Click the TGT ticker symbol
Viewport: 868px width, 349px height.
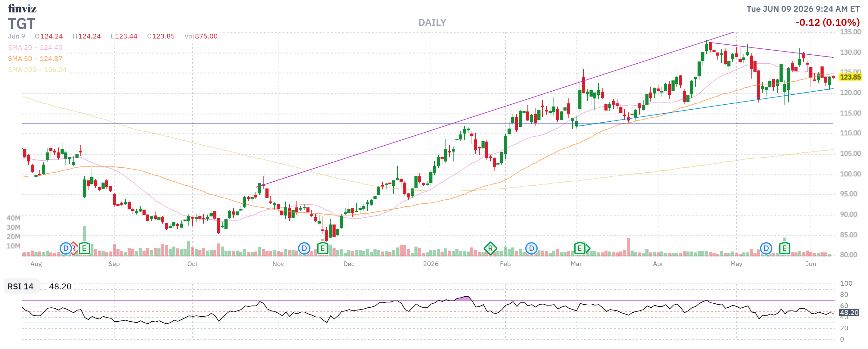pos(21,24)
